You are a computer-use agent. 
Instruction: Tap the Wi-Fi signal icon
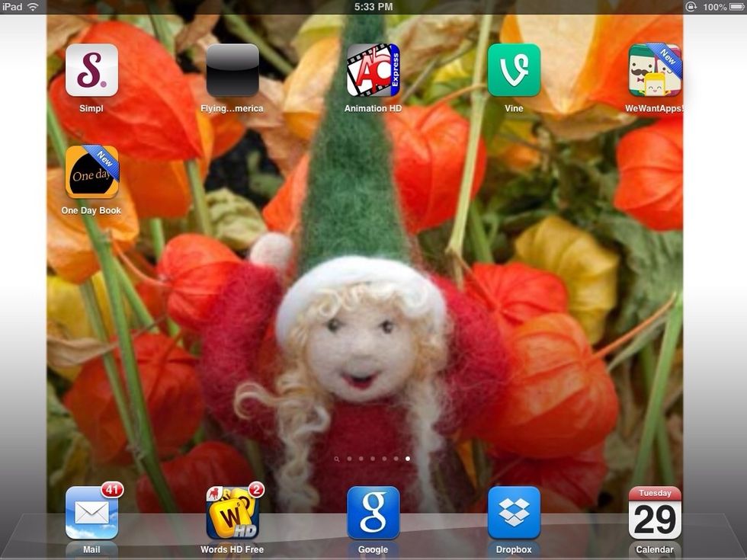(x=33, y=7)
